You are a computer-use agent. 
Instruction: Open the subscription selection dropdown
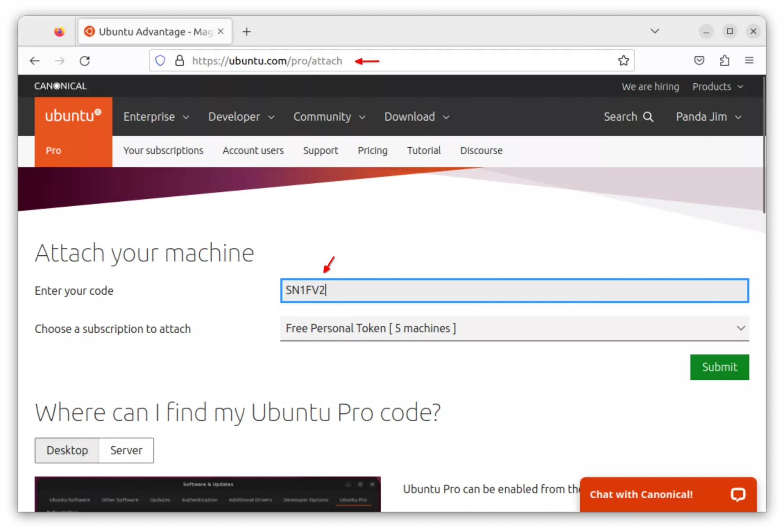pos(514,328)
